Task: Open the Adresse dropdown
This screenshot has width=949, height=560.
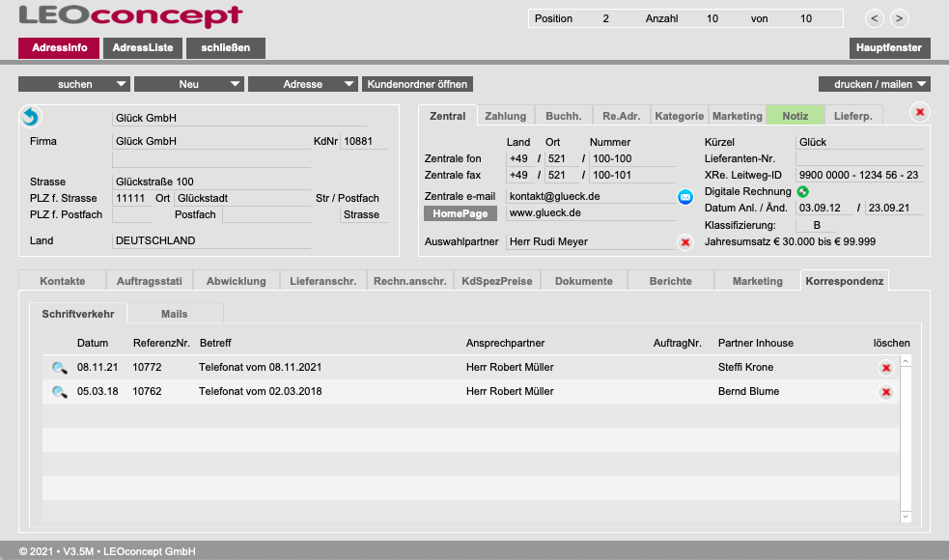Action: (x=303, y=84)
